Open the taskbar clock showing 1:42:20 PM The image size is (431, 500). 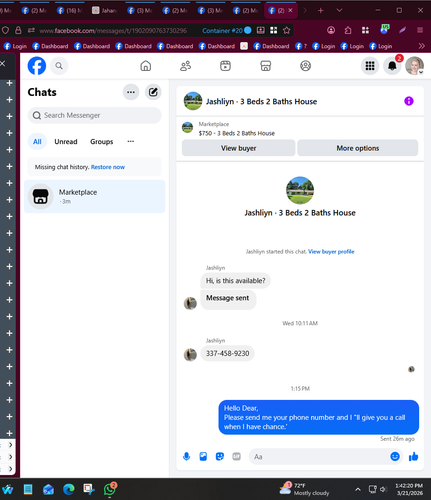(x=409, y=489)
